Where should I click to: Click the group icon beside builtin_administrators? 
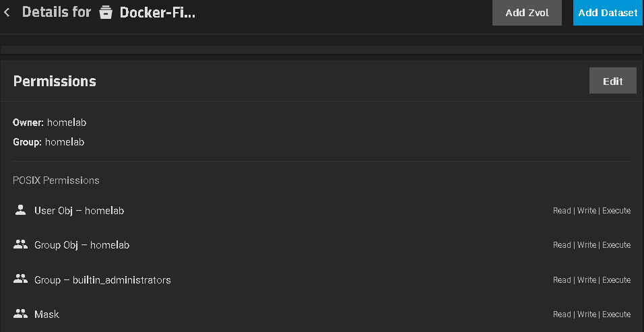[20, 279]
